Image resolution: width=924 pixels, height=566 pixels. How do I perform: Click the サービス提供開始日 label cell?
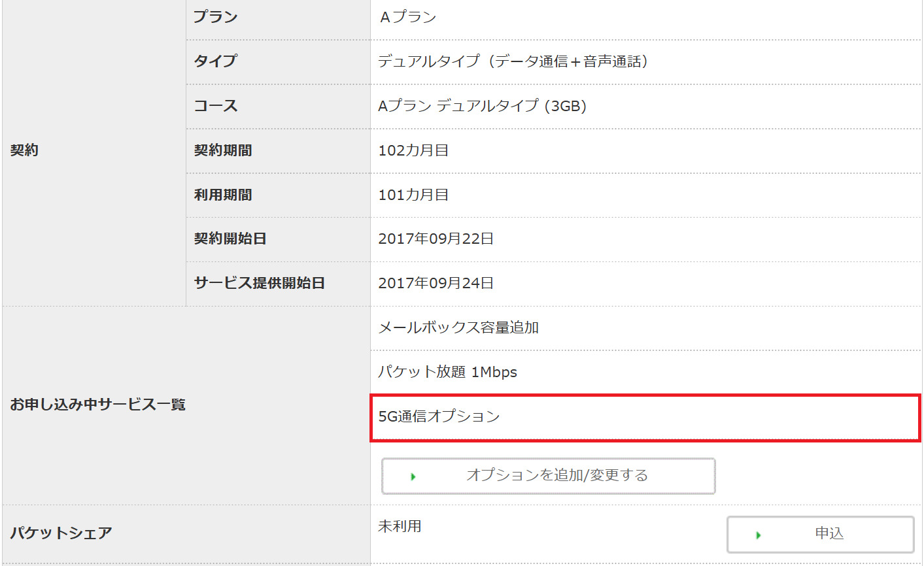[259, 283]
